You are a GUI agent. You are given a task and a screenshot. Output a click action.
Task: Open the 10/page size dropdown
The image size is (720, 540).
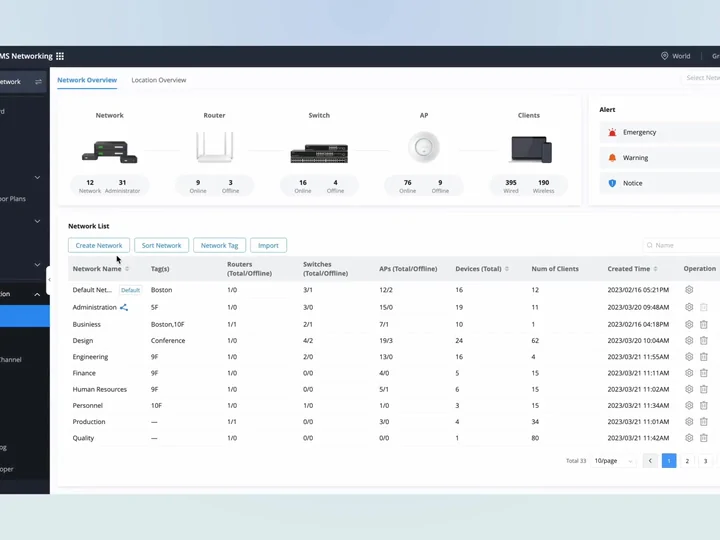[x=613, y=461]
